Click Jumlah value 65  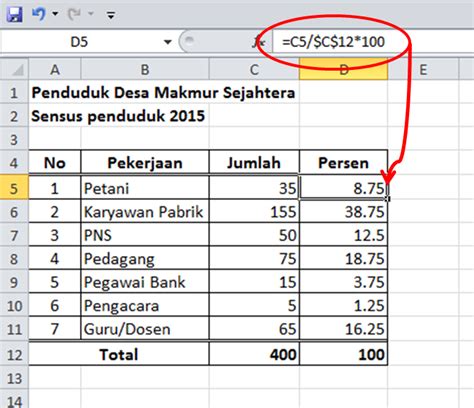pyautogui.click(x=254, y=329)
